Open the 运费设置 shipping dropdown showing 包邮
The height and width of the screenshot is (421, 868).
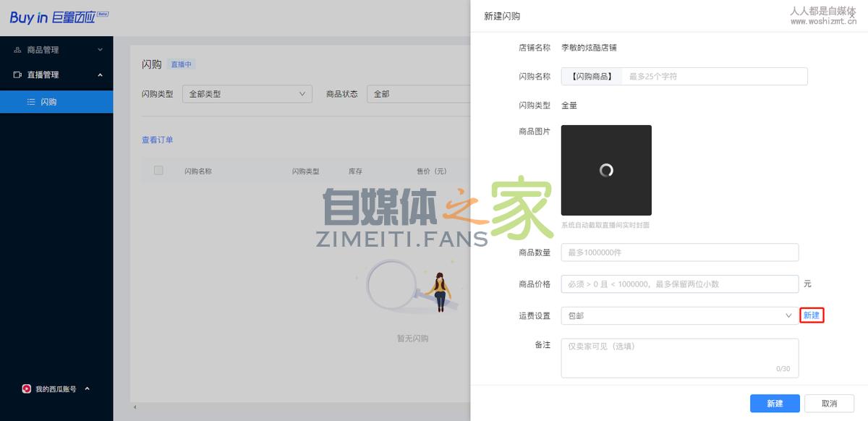pyautogui.click(x=678, y=315)
